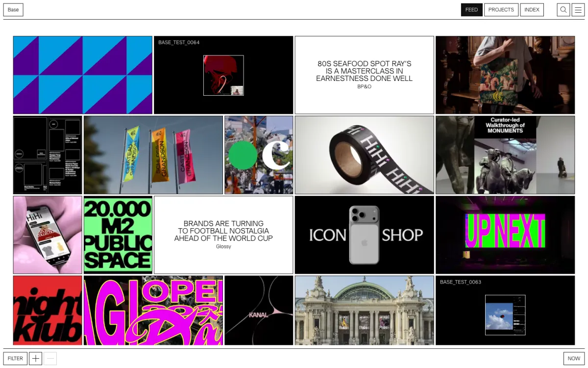Open the UP NEXT screen thumbnail
This screenshot has height=368, width=588.
pyautogui.click(x=505, y=235)
